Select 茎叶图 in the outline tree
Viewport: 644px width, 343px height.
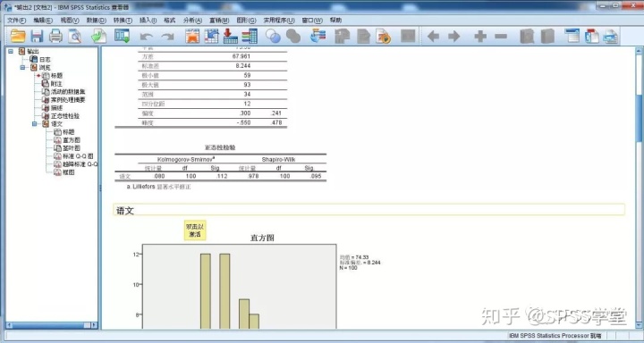point(72,148)
